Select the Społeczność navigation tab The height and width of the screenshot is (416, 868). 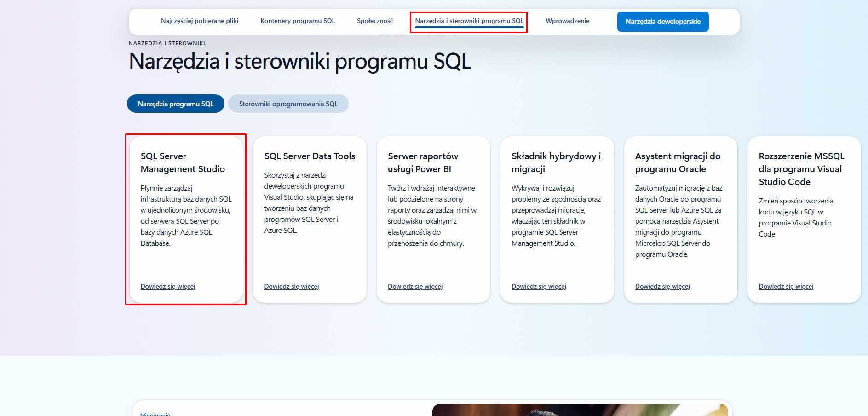(375, 21)
